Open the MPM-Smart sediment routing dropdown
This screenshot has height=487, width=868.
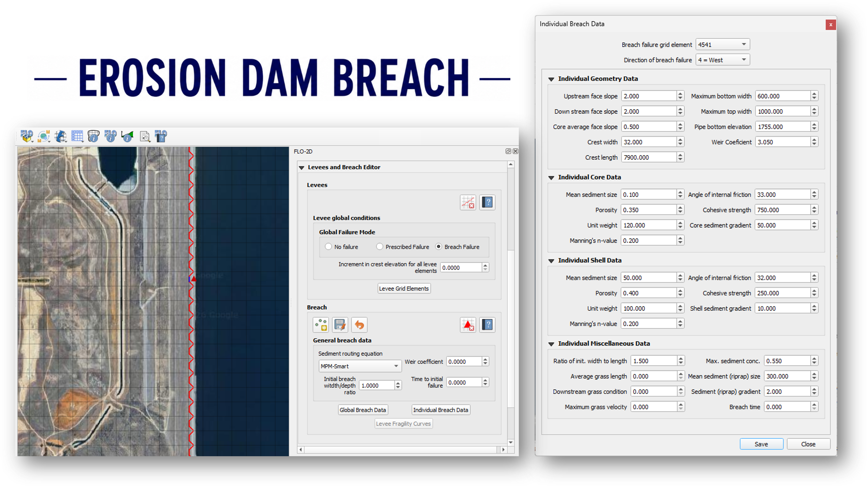click(360, 366)
